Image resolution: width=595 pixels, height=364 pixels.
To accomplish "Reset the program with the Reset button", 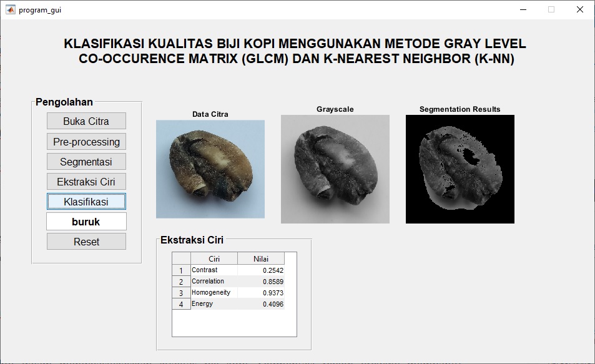I will click(x=86, y=242).
